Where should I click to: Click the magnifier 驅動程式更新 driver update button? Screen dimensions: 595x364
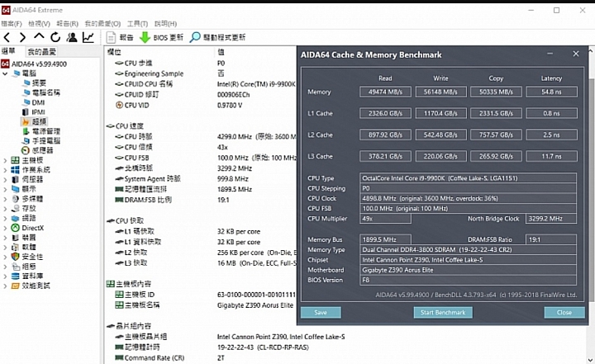point(218,37)
